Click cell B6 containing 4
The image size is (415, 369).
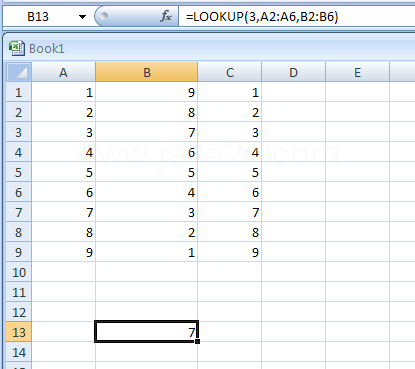147,192
